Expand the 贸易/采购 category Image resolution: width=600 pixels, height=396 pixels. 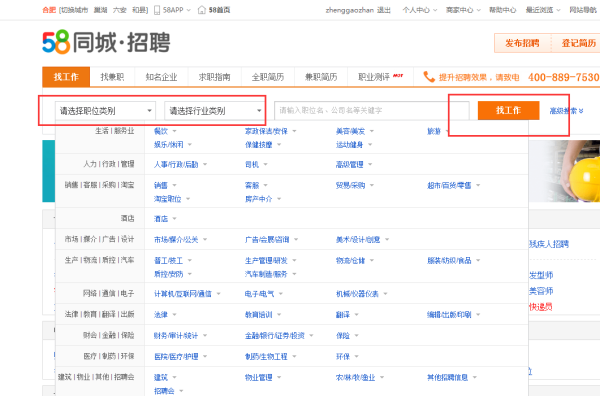click(x=355, y=185)
